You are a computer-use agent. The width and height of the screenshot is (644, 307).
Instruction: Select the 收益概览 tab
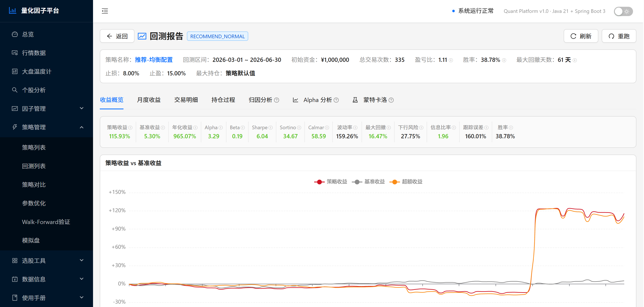coord(111,100)
